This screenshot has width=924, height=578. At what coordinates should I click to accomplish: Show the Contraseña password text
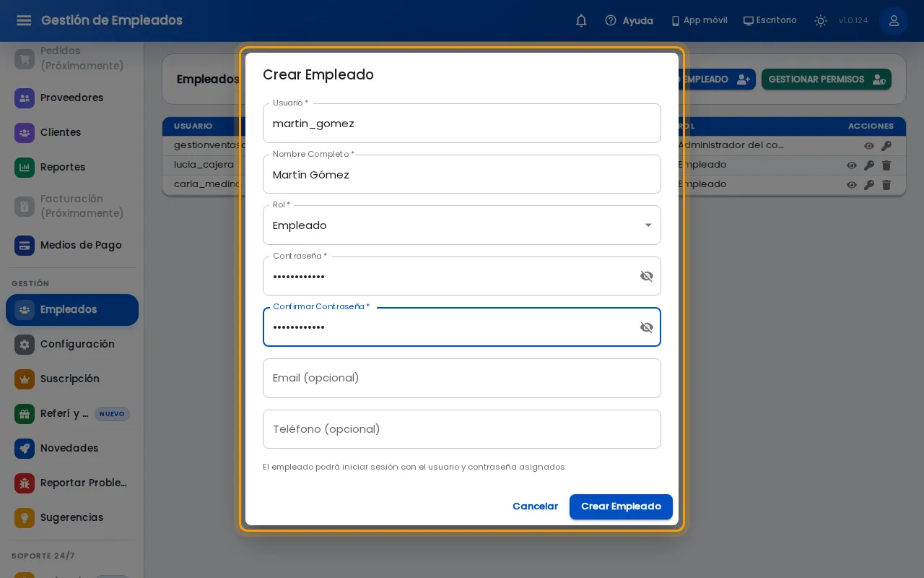tap(647, 276)
